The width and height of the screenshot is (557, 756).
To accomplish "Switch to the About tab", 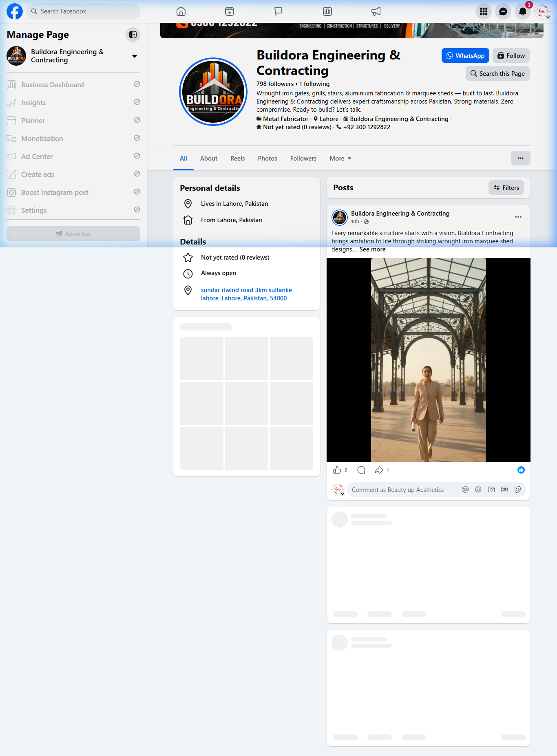I will click(209, 159).
